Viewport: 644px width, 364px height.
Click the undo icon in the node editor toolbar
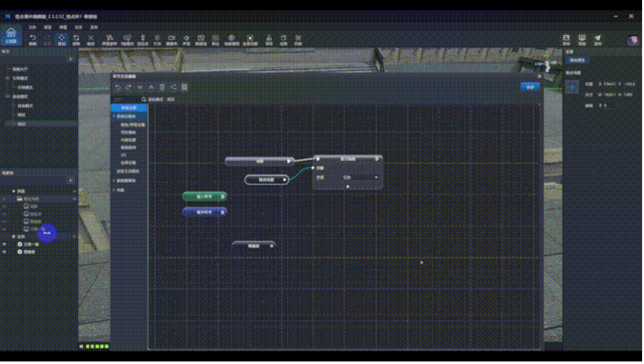118,87
